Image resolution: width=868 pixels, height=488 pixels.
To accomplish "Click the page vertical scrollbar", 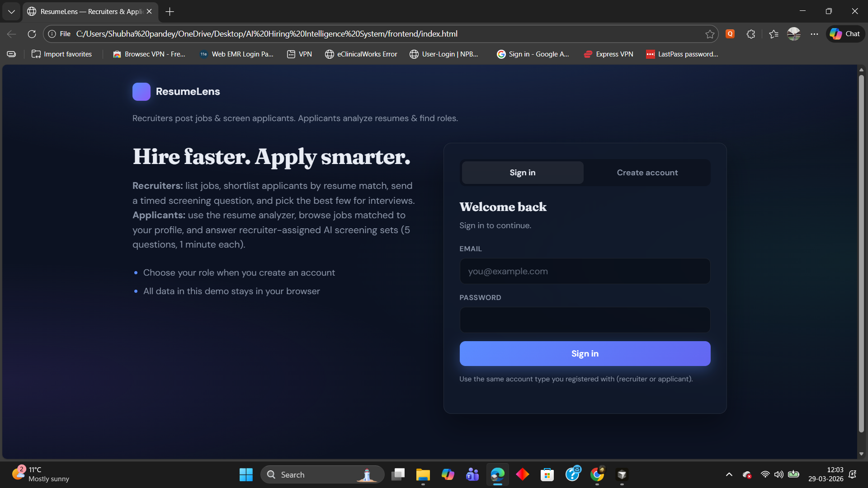I will 861,253.
